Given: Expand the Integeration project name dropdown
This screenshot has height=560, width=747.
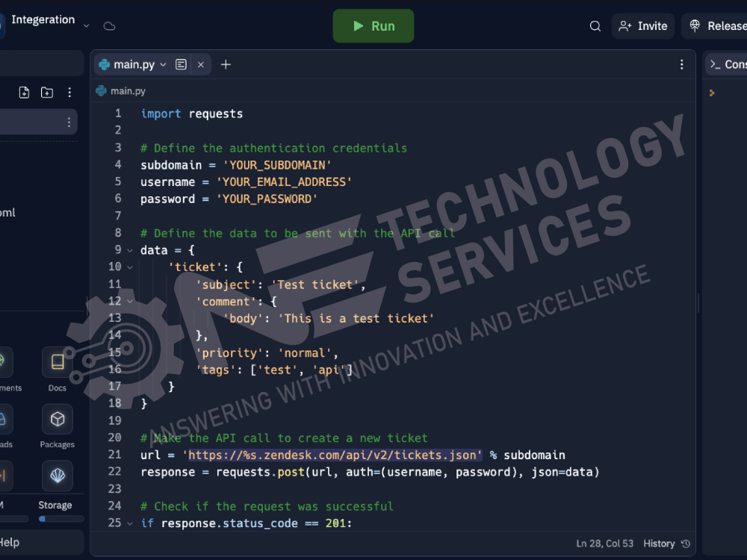Looking at the screenshot, I should (x=86, y=26).
